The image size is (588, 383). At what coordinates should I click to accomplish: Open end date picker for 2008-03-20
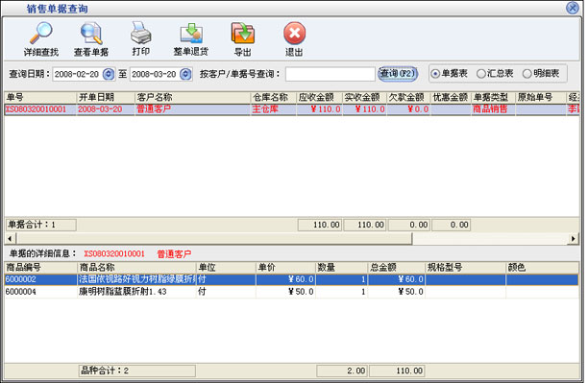pyautogui.click(x=185, y=74)
